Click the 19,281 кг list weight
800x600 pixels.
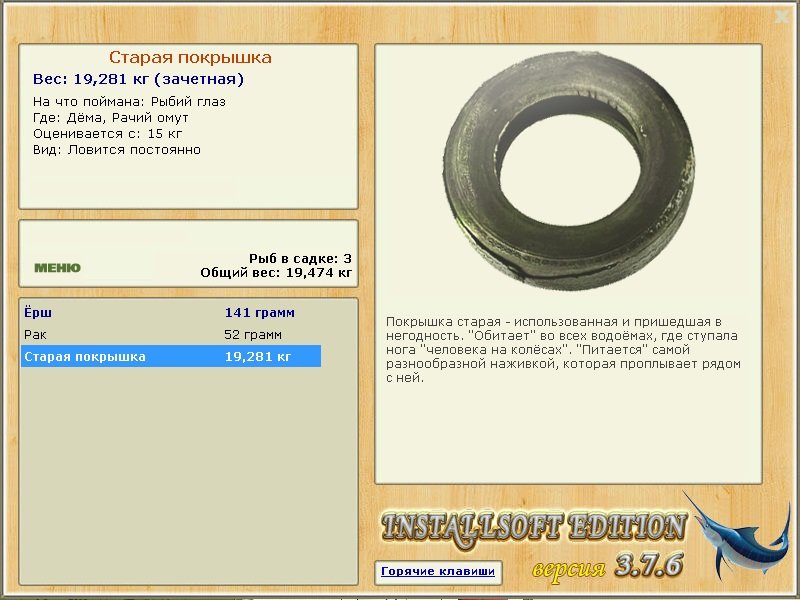pyautogui.click(x=258, y=357)
